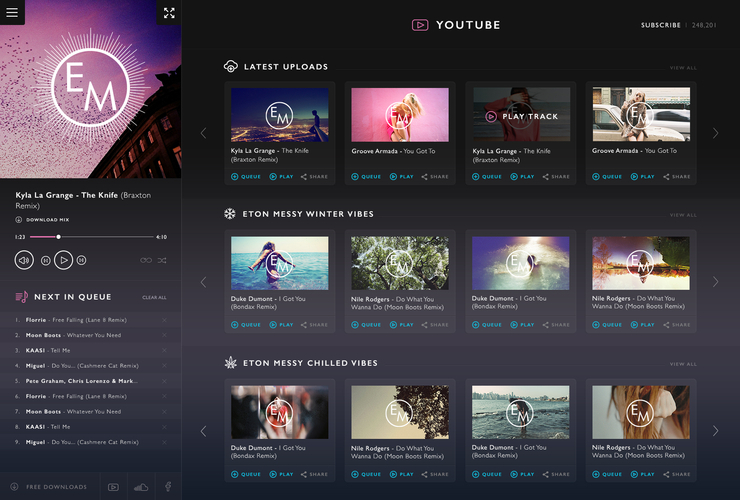
Task: View all Eton Messy Winter Vibes
Action: pos(683,215)
